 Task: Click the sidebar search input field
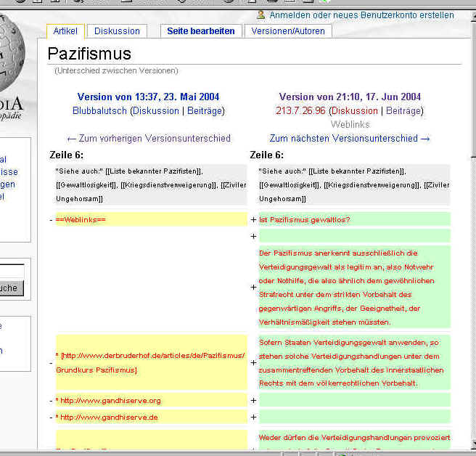coord(12,272)
